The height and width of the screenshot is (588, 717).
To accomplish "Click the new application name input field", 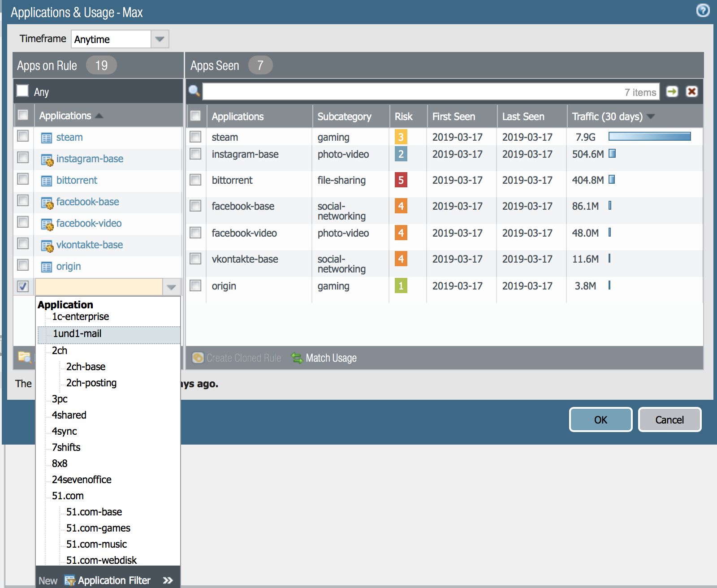I will (x=99, y=287).
